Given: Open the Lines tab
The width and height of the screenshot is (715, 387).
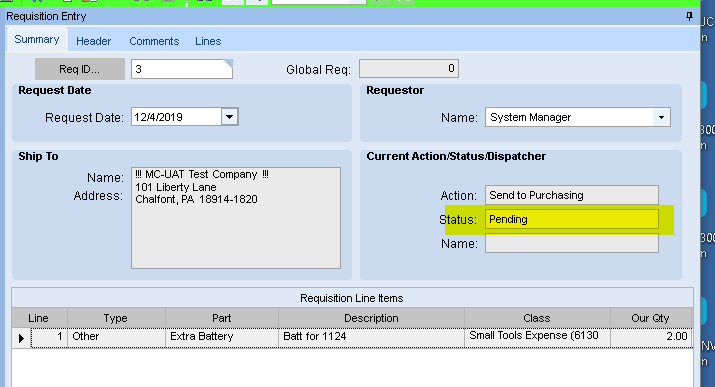Looking at the screenshot, I should tap(208, 41).
